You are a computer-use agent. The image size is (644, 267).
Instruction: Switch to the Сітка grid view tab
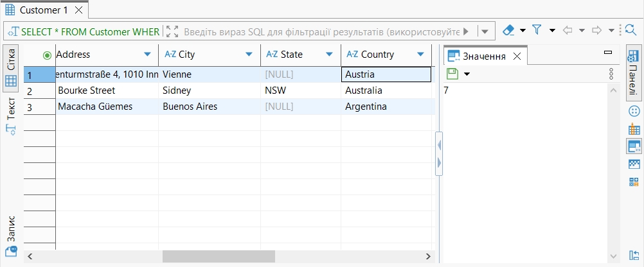click(x=11, y=68)
